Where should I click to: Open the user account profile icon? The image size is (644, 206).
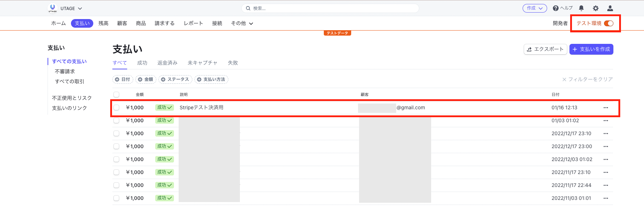click(x=610, y=8)
